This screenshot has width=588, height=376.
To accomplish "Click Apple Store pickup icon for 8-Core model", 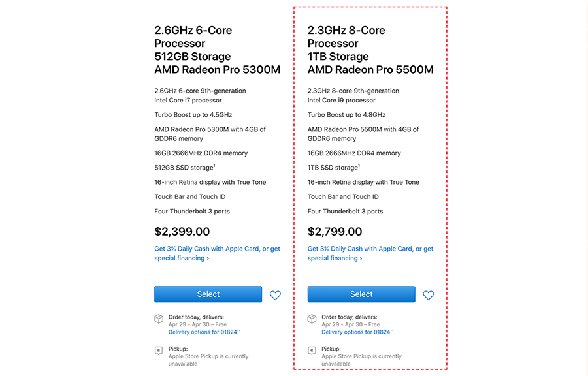I will pyautogui.click(x=312, y=351).
